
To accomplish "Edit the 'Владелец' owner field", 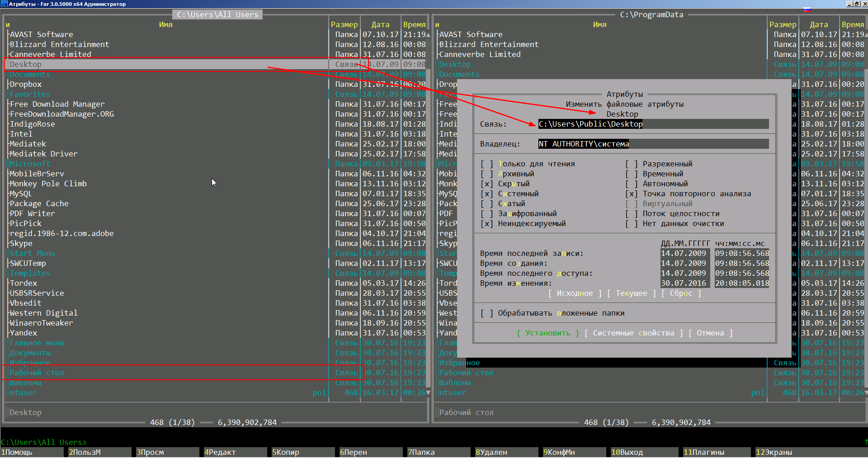I will (x=654, y=144).
